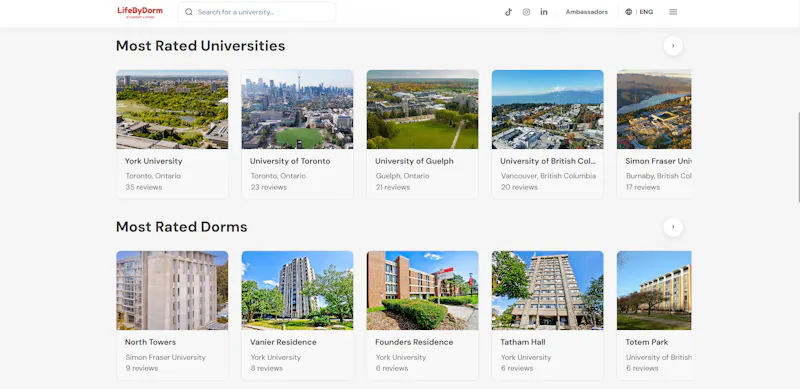Click the '20 reviews' text
This screenshot has height=389, width=800.
pyautogui.click(x=519, y=187)
